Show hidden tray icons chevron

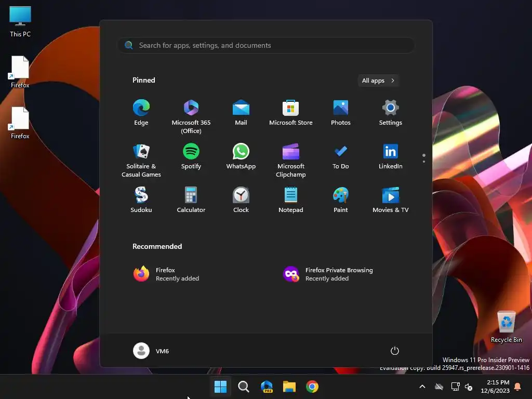422,387
